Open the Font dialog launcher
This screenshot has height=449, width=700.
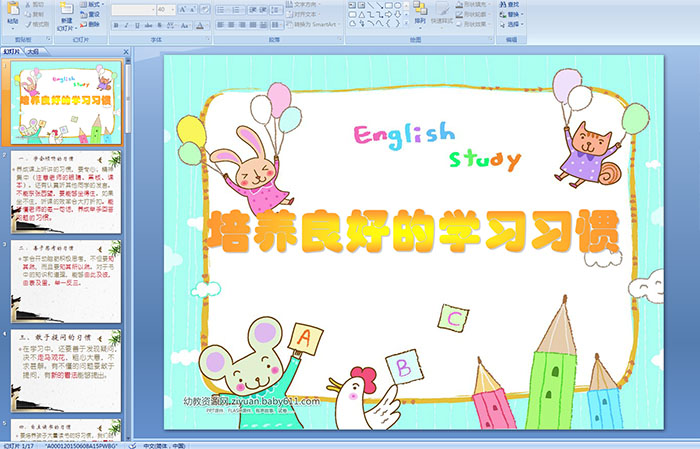click(x=208, y=39)
